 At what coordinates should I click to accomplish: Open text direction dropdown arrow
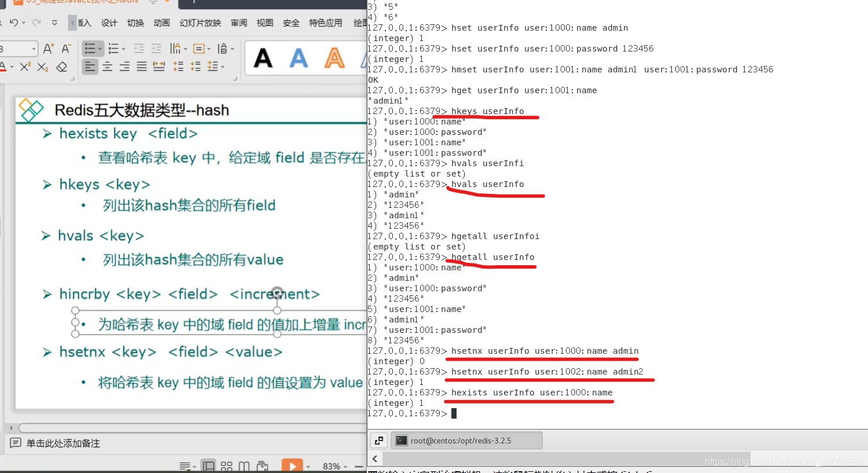pos(185,49)
